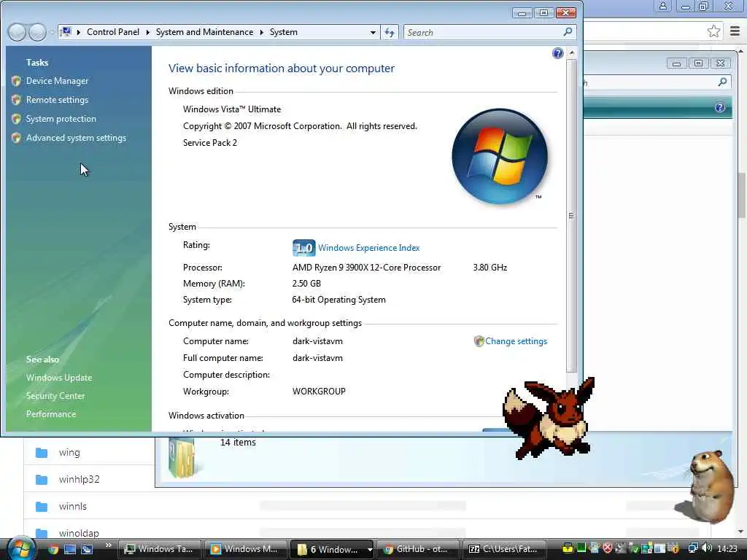Viewport: 747px width, 560px height.
Task: Select Control Panel in breadcrumb
Action: [113, 32]
